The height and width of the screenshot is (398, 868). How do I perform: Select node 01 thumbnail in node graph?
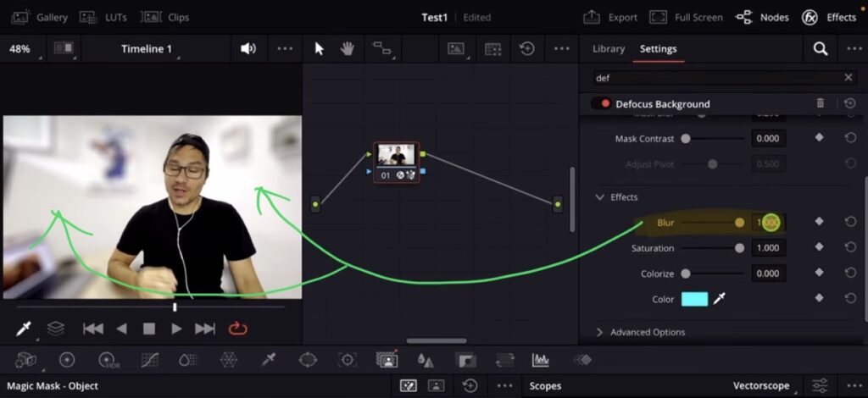pyautogui.click(x=396, y=156)
